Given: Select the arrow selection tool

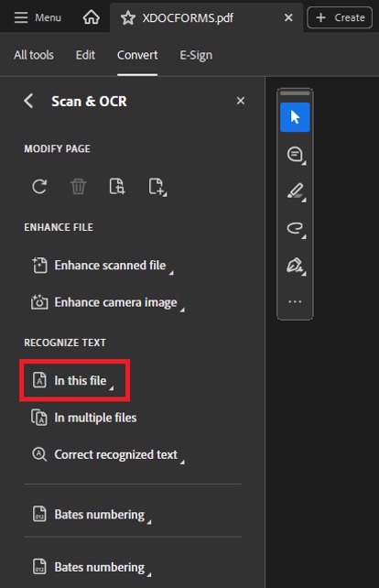Looking at the screenshot, I should (x=295, y=117).
